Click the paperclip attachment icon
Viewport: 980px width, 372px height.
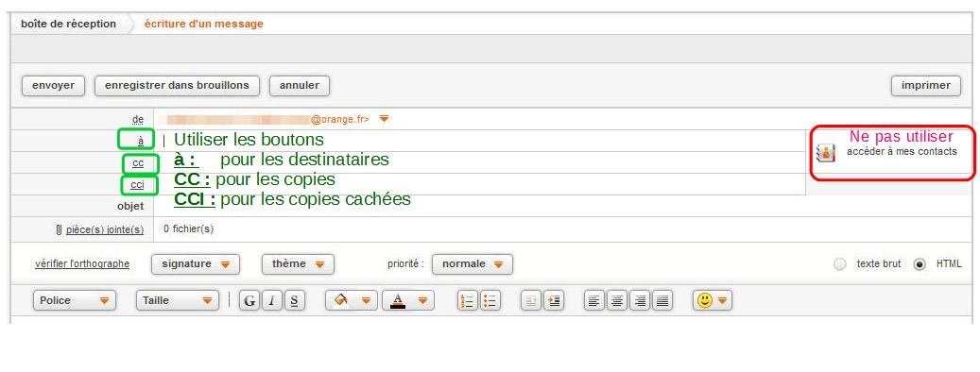(x=59, y=229)
